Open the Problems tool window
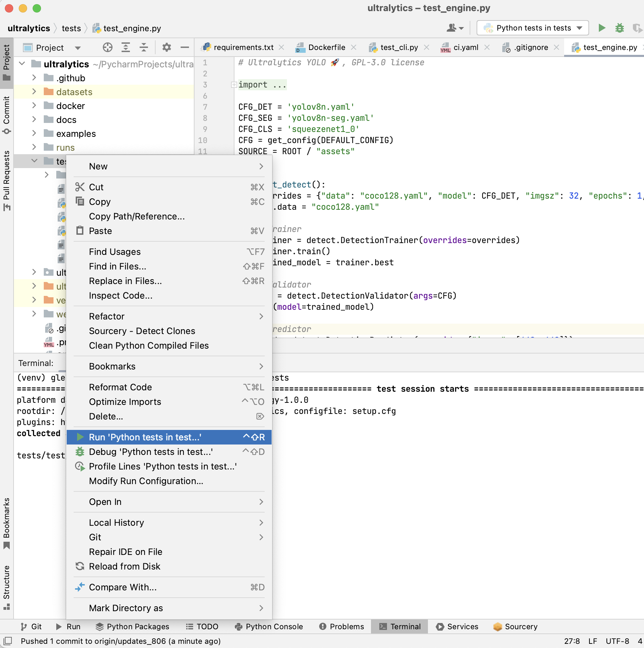This screenshot has height=648, width=644. (x=341, y=627)
